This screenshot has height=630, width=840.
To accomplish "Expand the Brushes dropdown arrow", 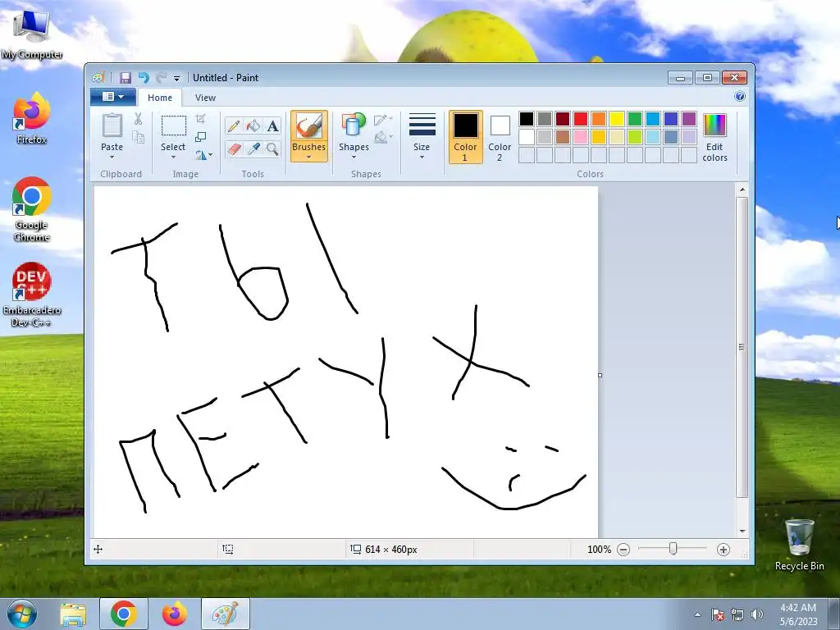I will click(x=309, y=157).
